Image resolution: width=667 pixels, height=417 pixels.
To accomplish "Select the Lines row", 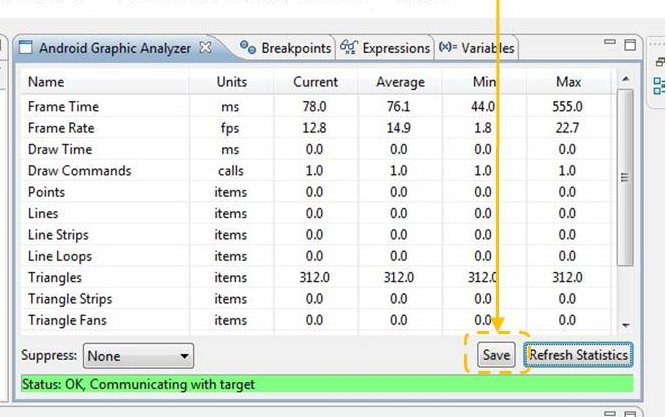I will (x=316, y=213).
